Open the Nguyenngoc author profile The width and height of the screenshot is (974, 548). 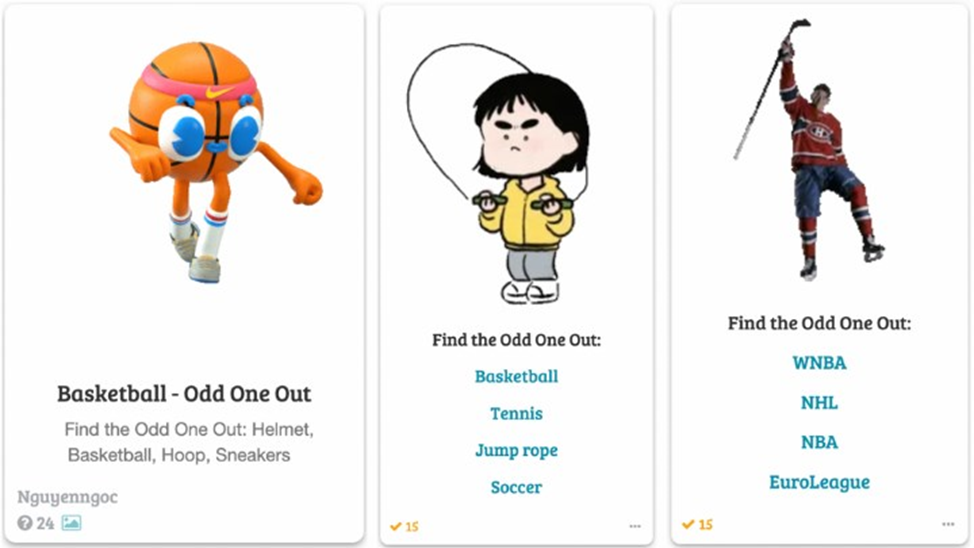pyautogui.click(x=67, y=497)
